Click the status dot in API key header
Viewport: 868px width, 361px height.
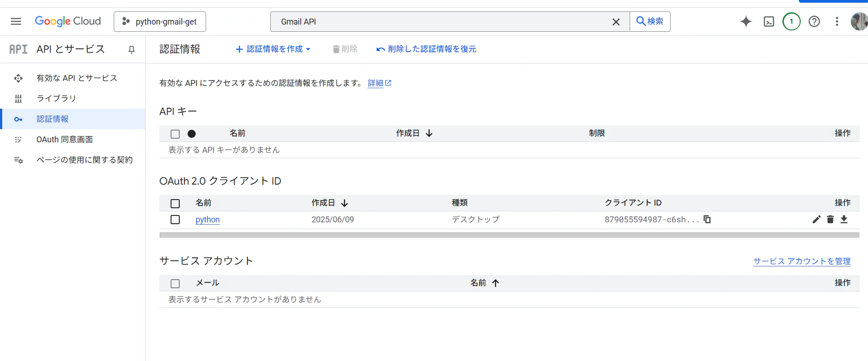(192, 134)
